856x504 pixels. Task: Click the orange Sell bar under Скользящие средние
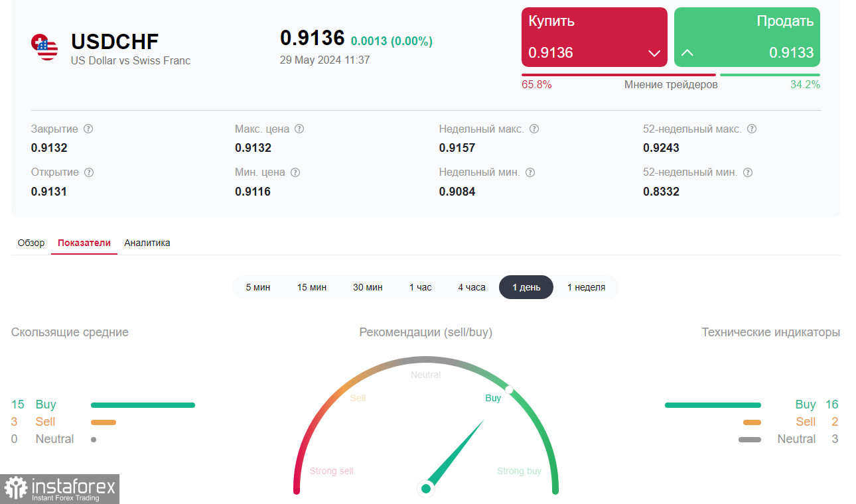click(104, 422)
